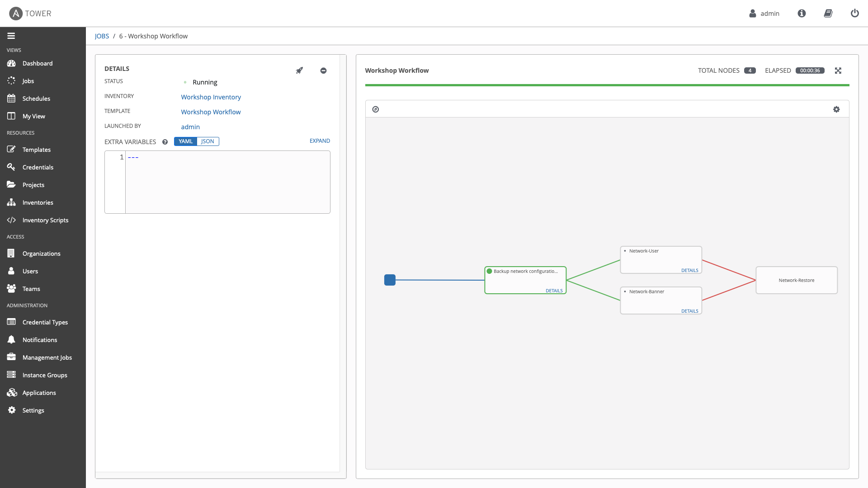Click the Network-User node title
868x488 pixels.
tap(644, 251)
